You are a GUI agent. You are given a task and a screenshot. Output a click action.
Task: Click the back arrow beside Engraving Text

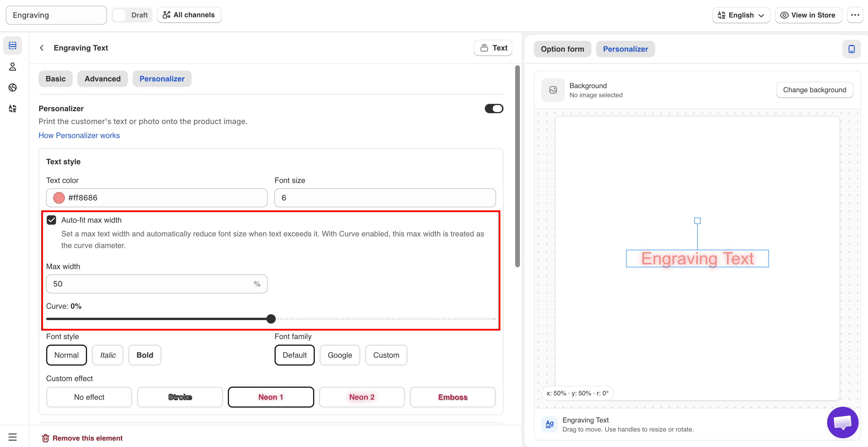point(42,48)
